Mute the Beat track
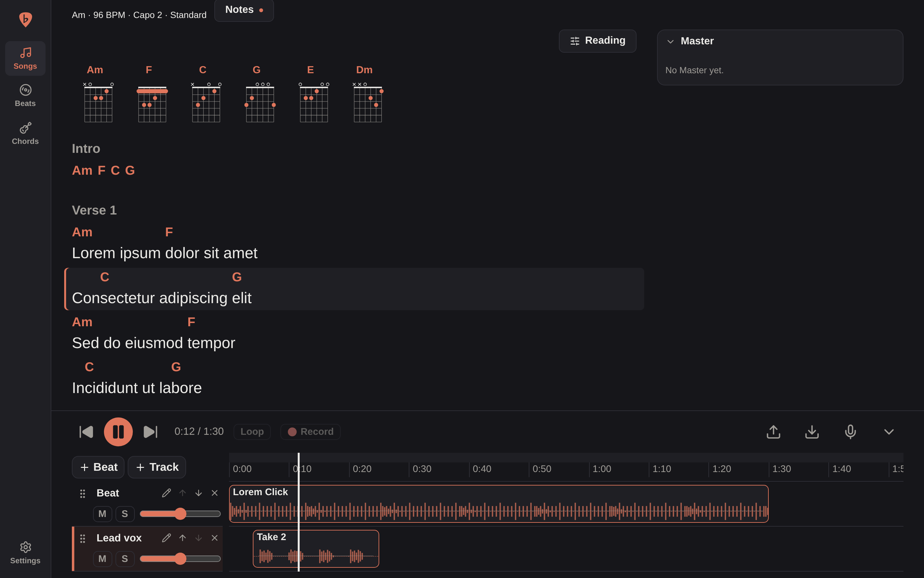Screen dimensions: 924x578 102,514
